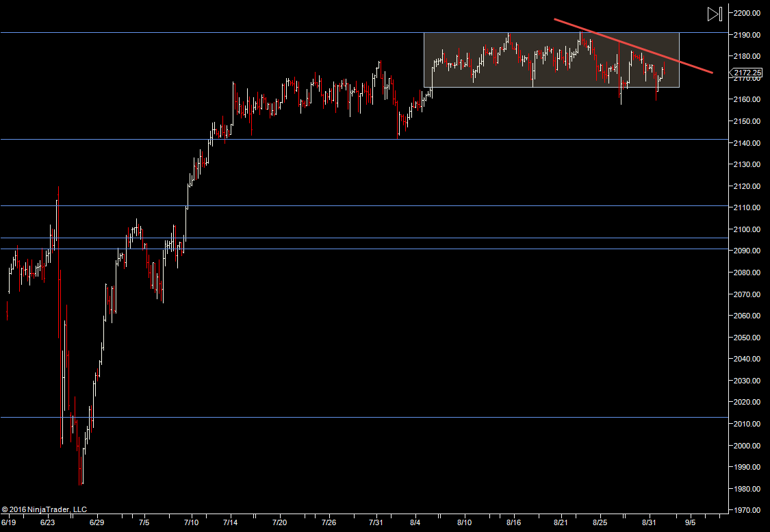Click the 8/16 date on time axis

(513, 523)
